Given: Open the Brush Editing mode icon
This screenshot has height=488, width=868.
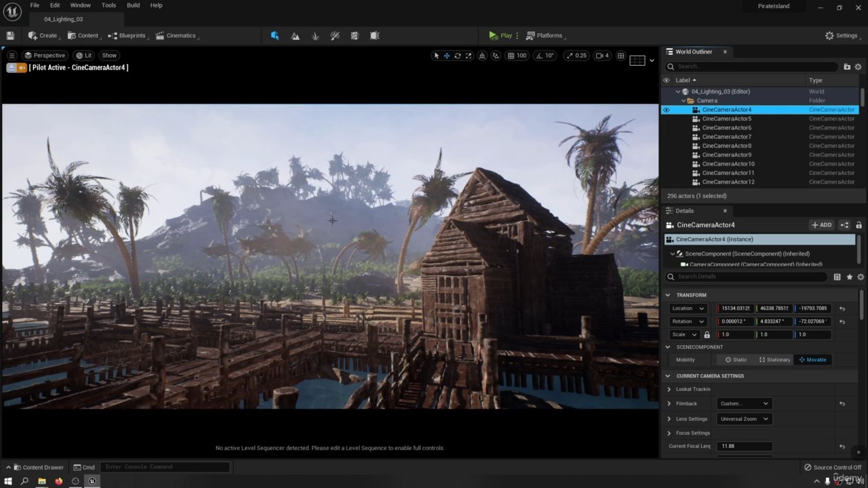Looking at the screenshot, I should pos(375,35).
